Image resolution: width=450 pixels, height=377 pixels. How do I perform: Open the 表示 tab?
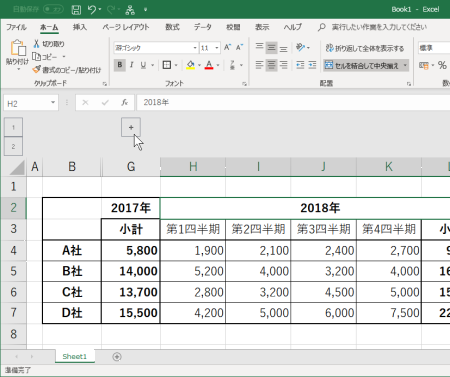262,27
